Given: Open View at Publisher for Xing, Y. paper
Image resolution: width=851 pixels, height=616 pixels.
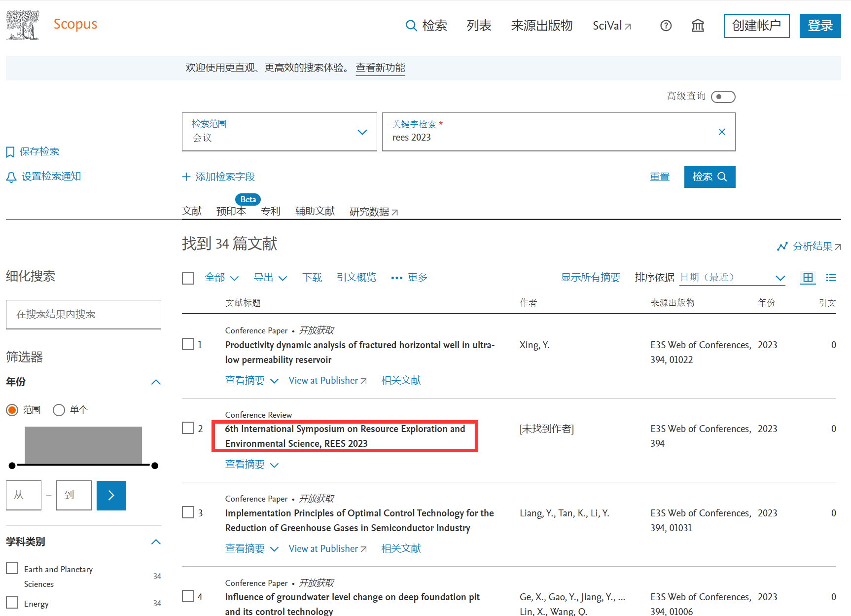Looking at the screenshot, I should click(327, 381).
